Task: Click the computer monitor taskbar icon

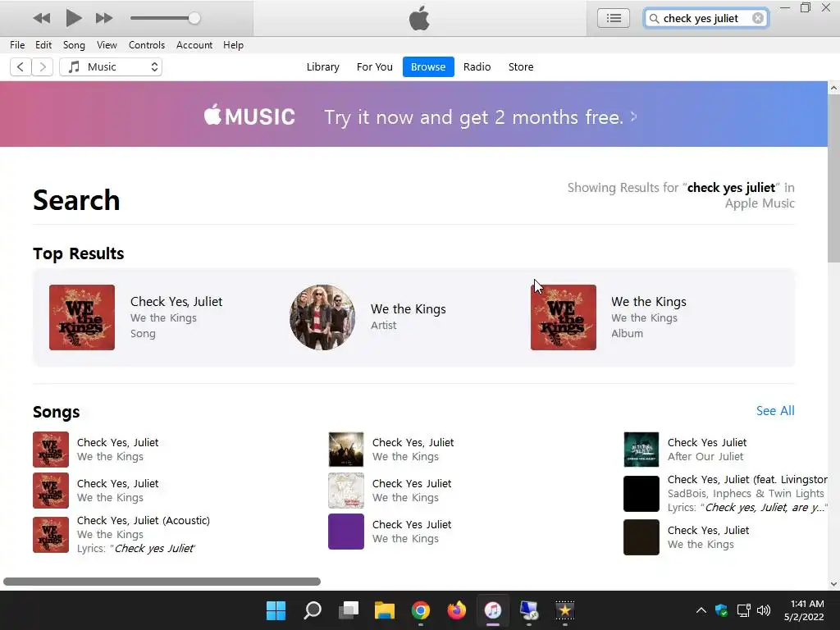Action: coord(529,610)
